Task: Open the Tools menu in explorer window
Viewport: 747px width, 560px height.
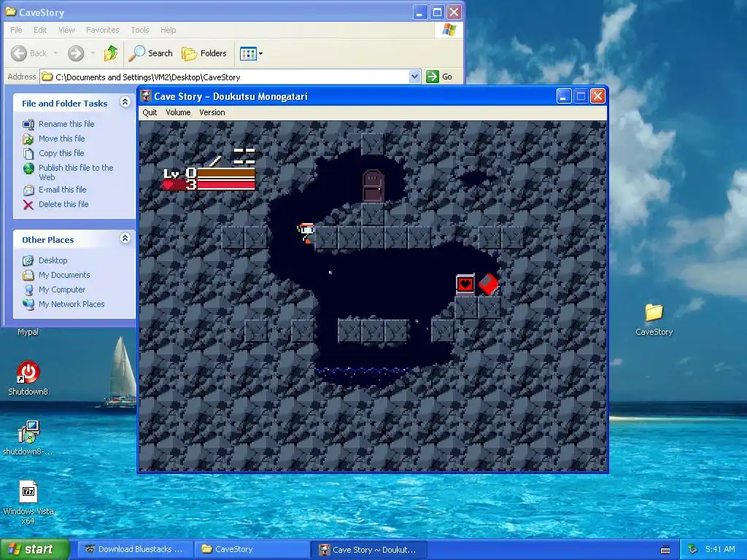Action: (x=140, y=30)
